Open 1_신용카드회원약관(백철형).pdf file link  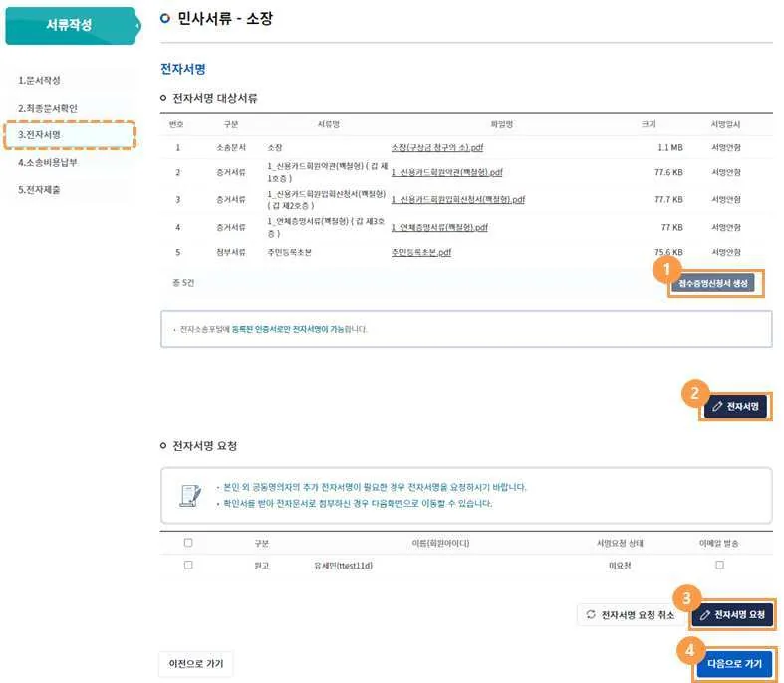point(447,172)
